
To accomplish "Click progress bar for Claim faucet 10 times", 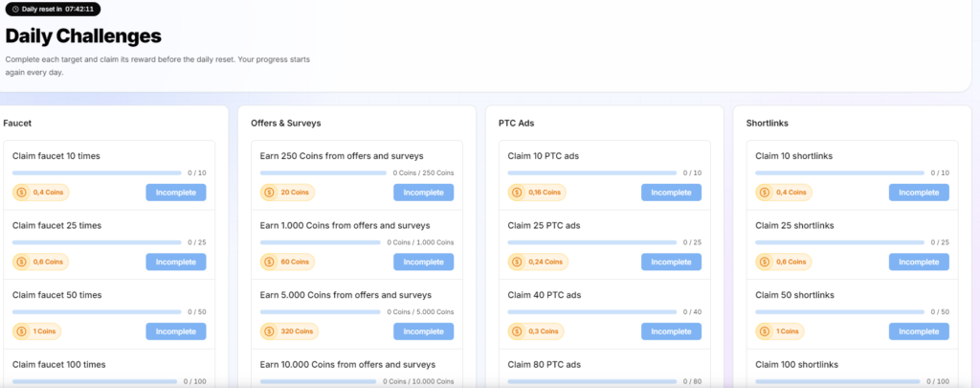I will tap(97, 172).
